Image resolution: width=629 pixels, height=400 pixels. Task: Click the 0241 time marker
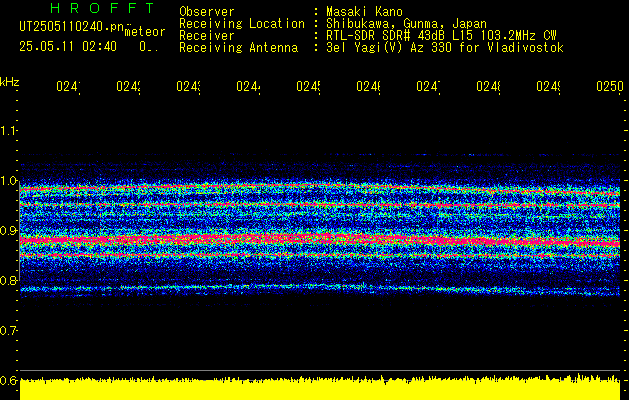(68, 86)
